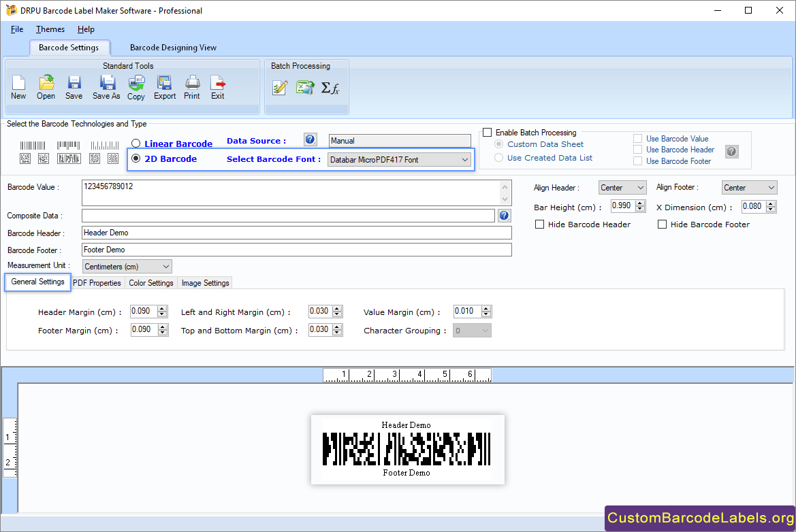Open Character Grouping dropdown
The height and width of the screenshot is (532, 796).
point(472,331)
